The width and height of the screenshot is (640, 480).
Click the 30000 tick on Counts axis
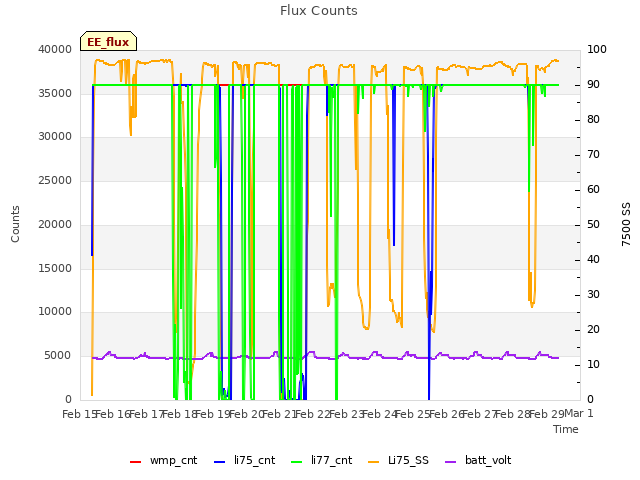click(x=55, y=136)
